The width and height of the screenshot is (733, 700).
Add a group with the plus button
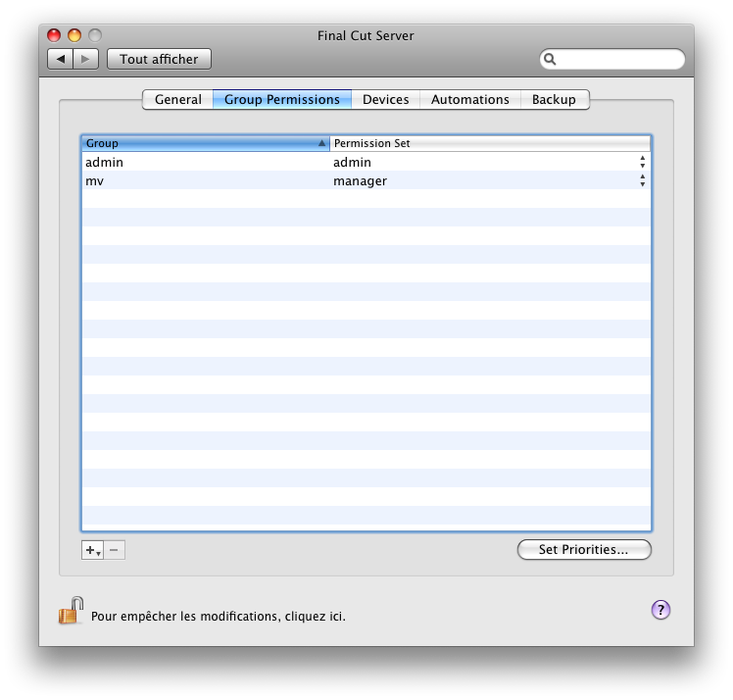pyautogui.click(x=92, y=550)
